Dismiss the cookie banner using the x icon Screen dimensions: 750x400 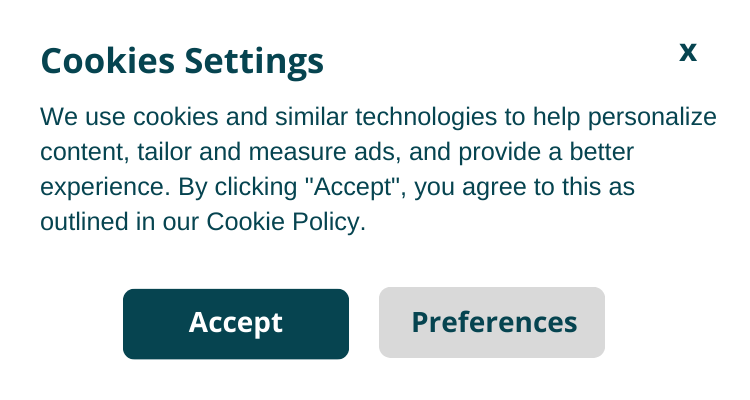pyautogui.click(x=688, y=52)
